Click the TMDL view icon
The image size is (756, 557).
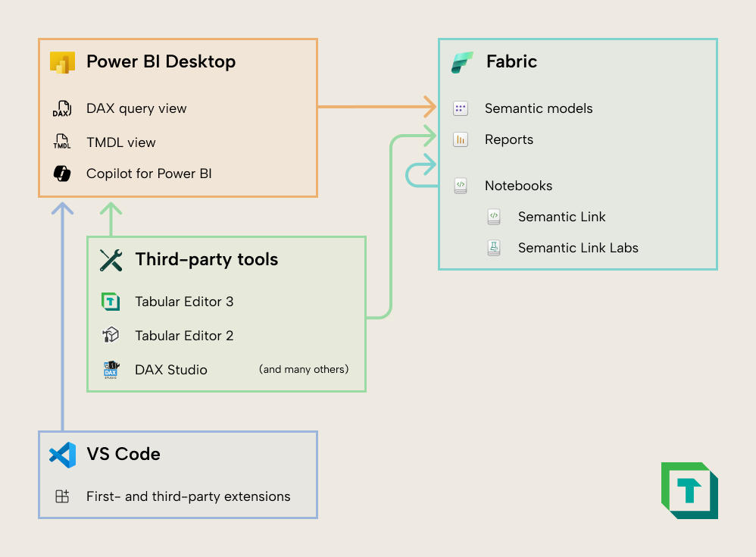(x=61, y=142)
